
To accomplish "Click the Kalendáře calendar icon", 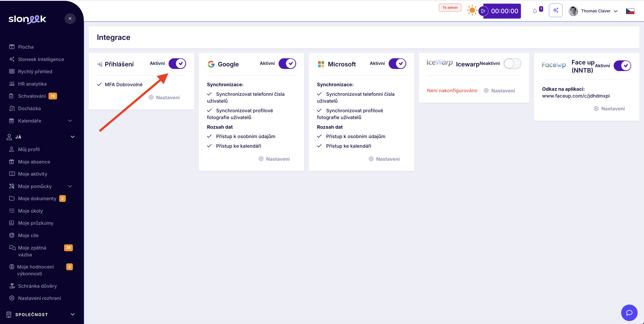I will pyautogui.click(x=12, y=121).
